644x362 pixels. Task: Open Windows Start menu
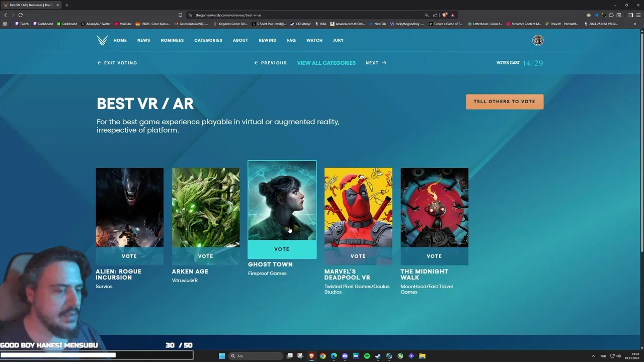coord(222,356)
